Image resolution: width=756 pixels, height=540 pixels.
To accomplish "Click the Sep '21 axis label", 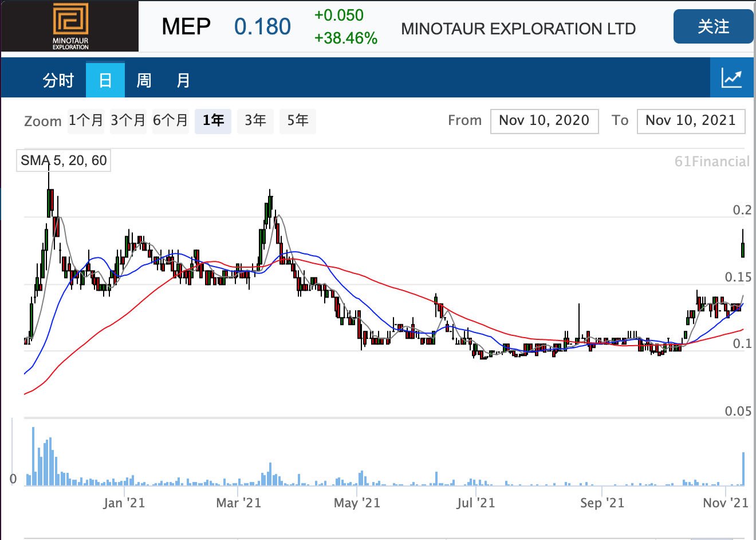I will (602, 503).
